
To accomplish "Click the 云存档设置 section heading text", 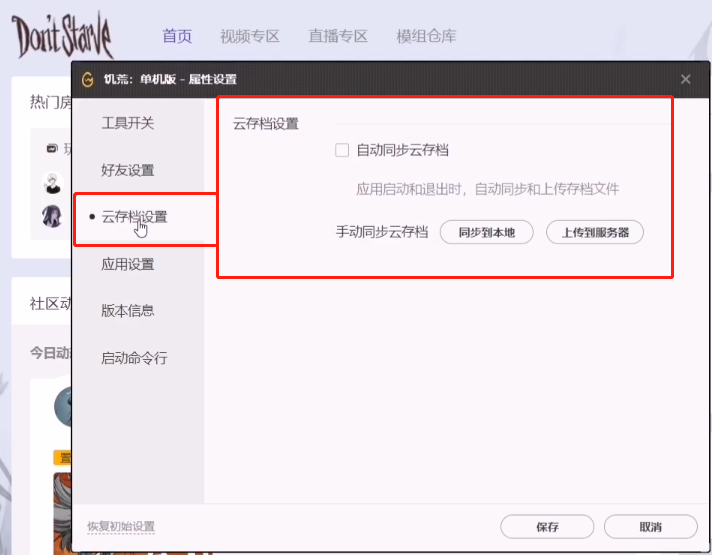I will tap(266, 124).
